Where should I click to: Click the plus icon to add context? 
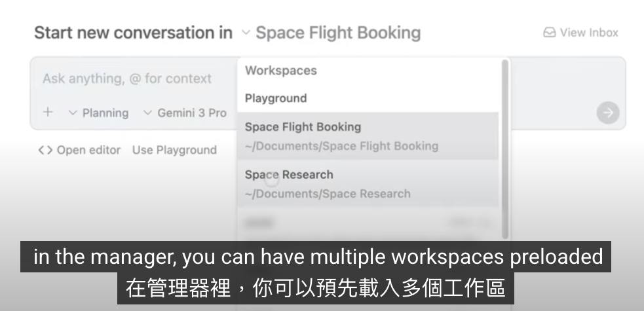48,113
